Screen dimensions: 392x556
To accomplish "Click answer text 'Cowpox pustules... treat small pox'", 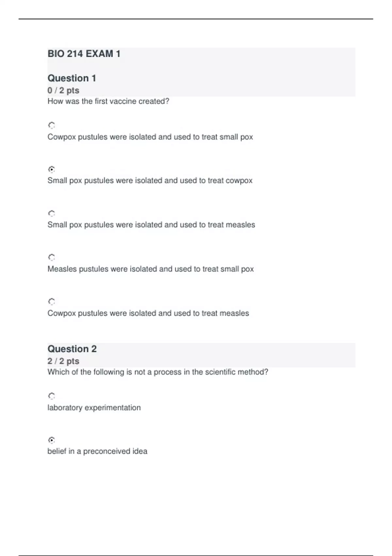I will coord(150,137).
